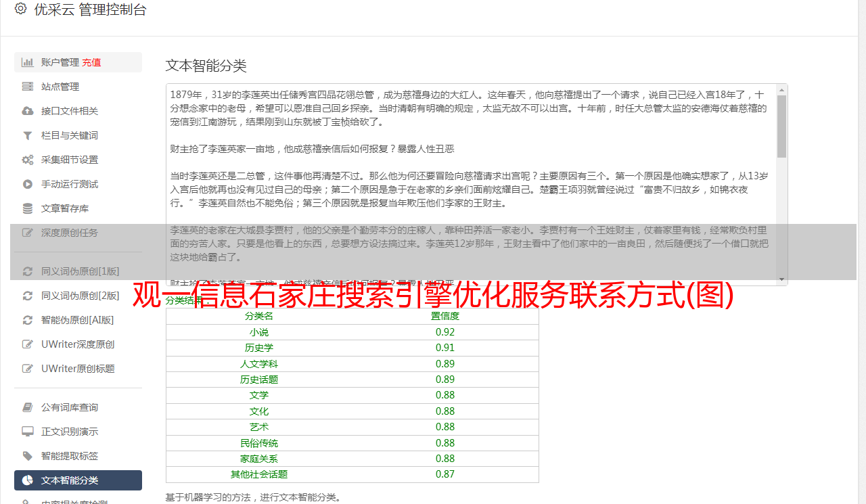This screenshot has height=504, width=866.
Task: Click the gears icon for 采集细节设置
Action: tap(28, 160)
